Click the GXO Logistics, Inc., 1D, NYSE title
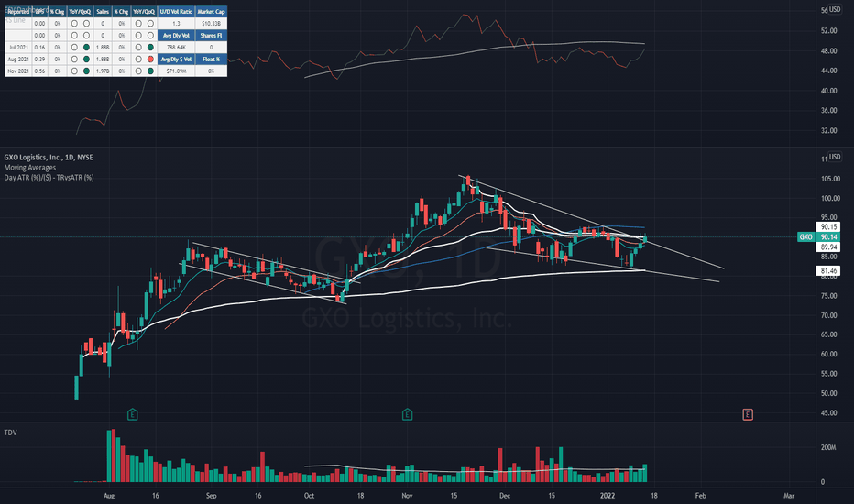 click(x=49, y=157)
